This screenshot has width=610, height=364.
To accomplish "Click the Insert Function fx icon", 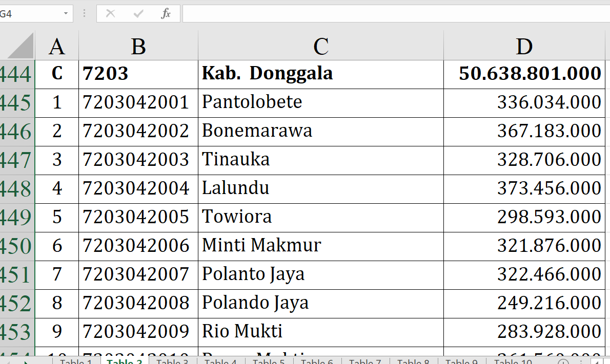I will click(x=166, y=14).
